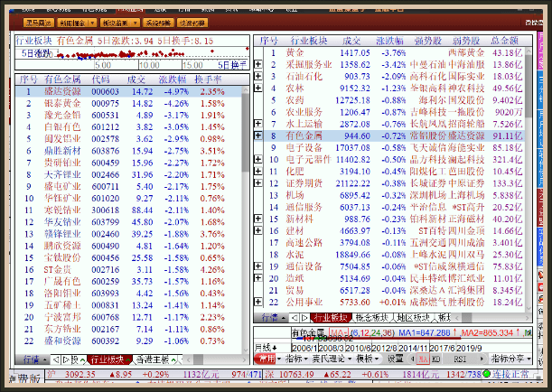
Task: Expand row 4 农林 plus box
Action: (x=258, y=88)
